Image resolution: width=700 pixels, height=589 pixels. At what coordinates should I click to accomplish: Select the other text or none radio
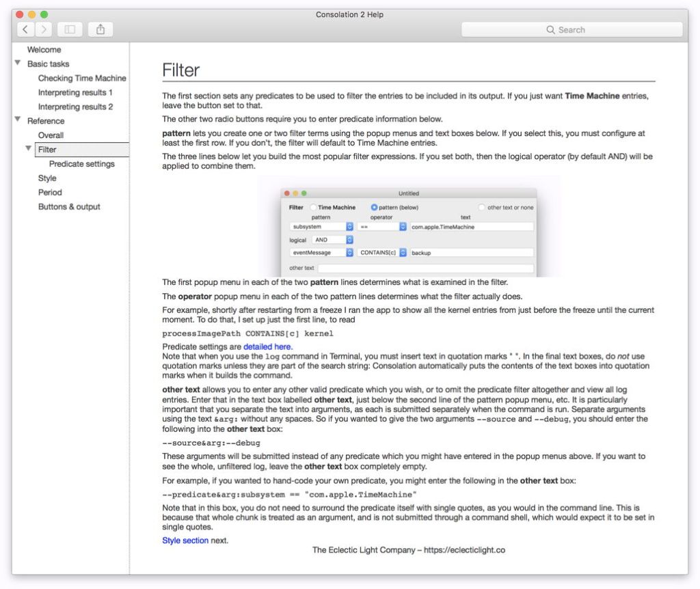click(481, 207)
